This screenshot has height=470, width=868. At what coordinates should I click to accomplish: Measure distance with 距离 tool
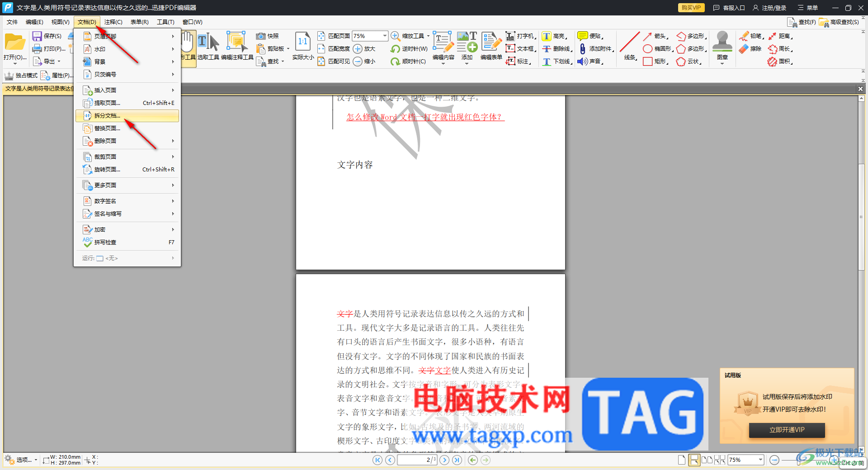pyautogui.click(x=780, y=36)
